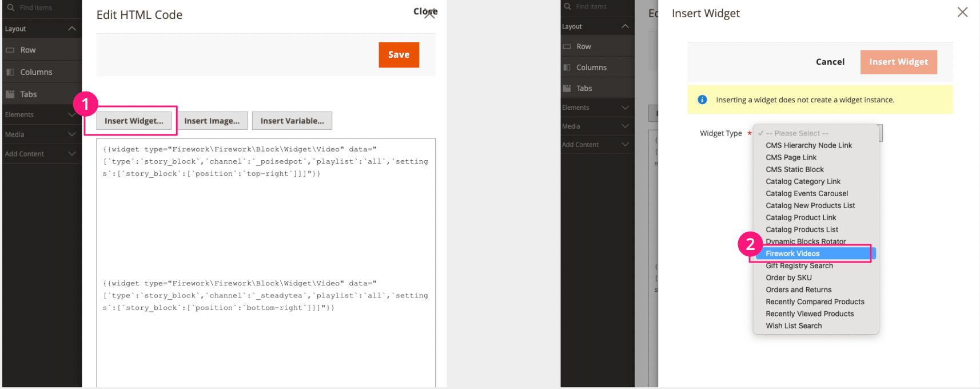The width and height of the screenshot is (980, 389).
Task: Expand the Elements section in right sidebar
Action: [625, 108]
